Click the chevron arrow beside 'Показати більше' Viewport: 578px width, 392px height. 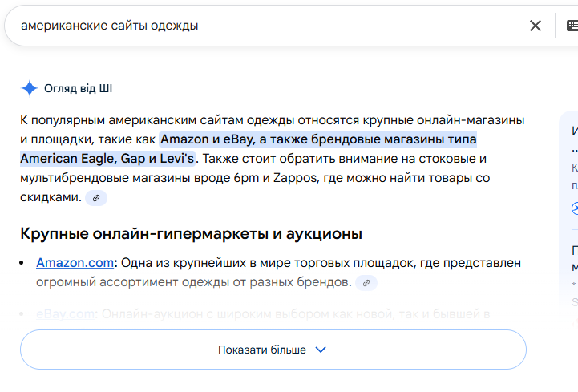(x=321, y=350)
